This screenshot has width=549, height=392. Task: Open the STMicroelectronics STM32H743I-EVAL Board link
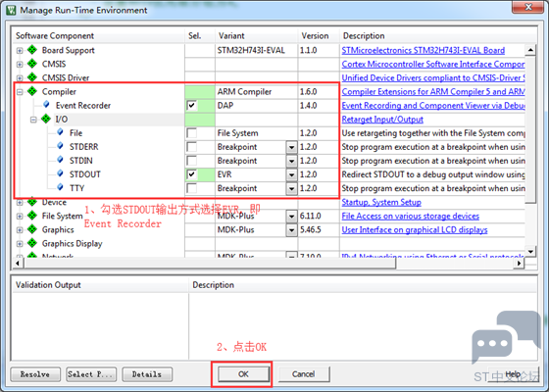424,50
